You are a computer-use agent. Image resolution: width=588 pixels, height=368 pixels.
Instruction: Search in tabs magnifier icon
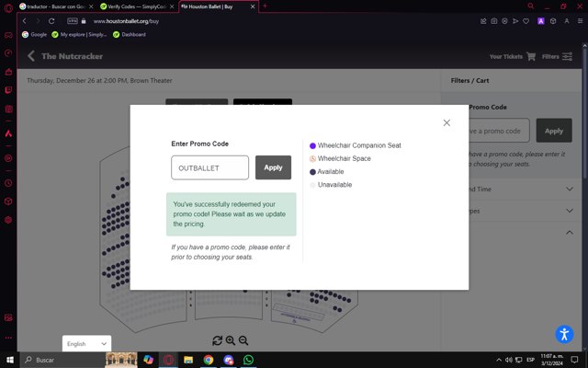(x=530, y=6)
